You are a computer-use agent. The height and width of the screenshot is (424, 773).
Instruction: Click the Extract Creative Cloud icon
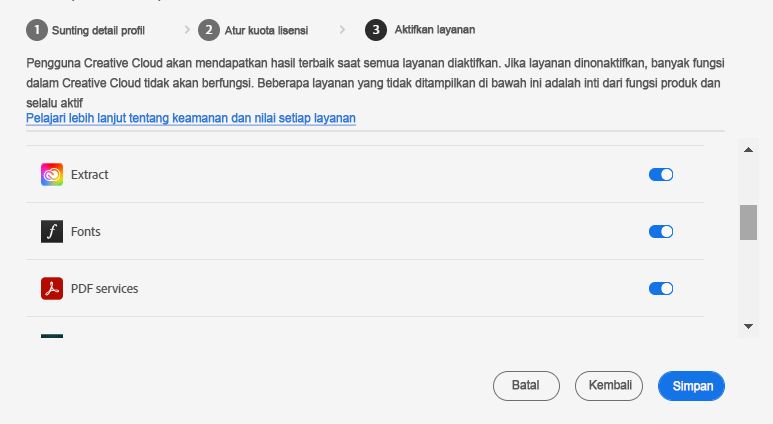pyautogui.click(x=52, y=175)
